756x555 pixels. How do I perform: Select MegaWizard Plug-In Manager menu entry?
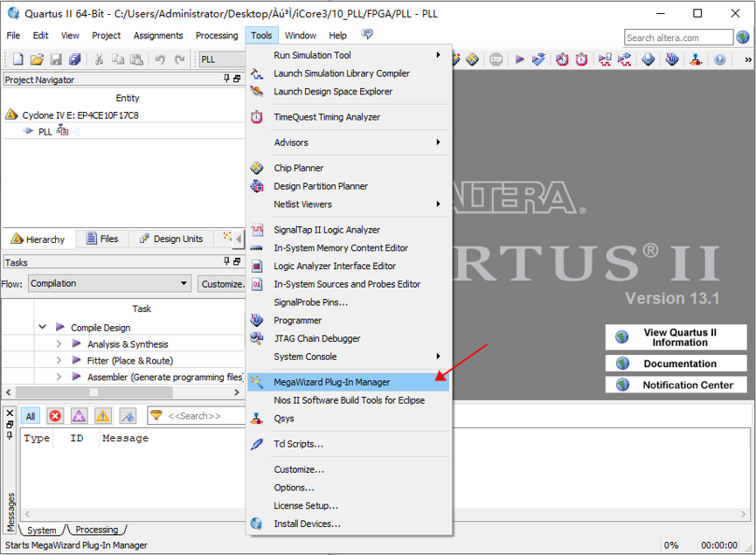[x=331, y=382]
